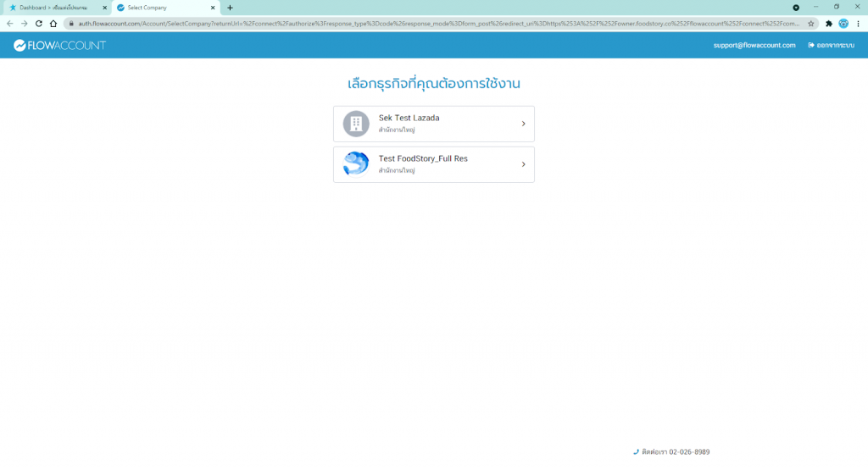Click the support@flowaccount.com link
Viewport: 868px width, 470px height.
754,45
